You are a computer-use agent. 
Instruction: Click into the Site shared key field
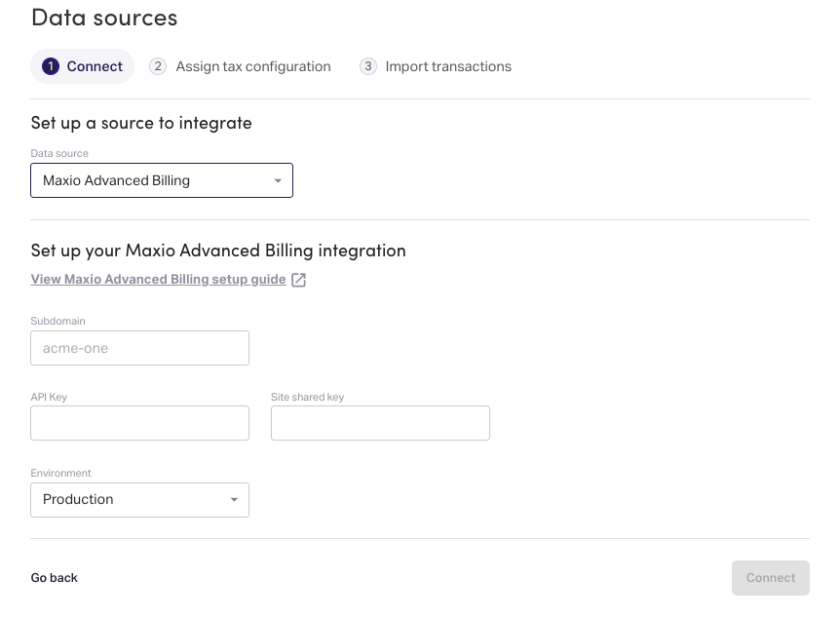coord(380,423)
